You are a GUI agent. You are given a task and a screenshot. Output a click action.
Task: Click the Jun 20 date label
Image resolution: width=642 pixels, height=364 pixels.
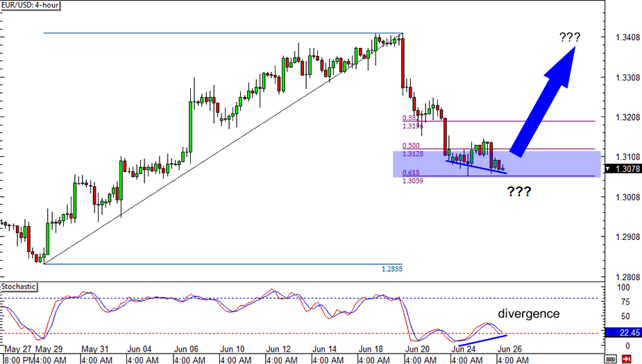[x=417, y=349]
